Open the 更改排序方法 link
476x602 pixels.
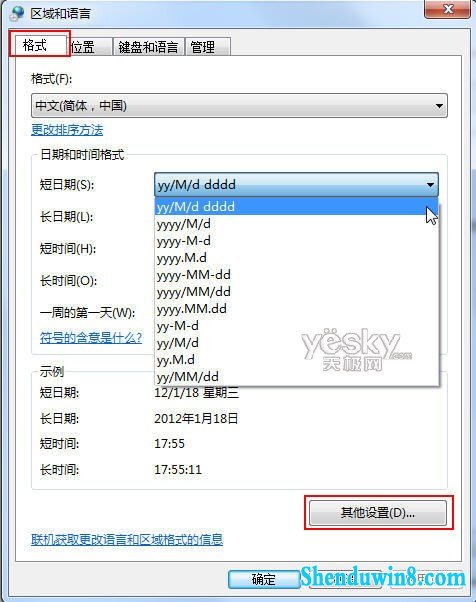[x=67, y=130]
